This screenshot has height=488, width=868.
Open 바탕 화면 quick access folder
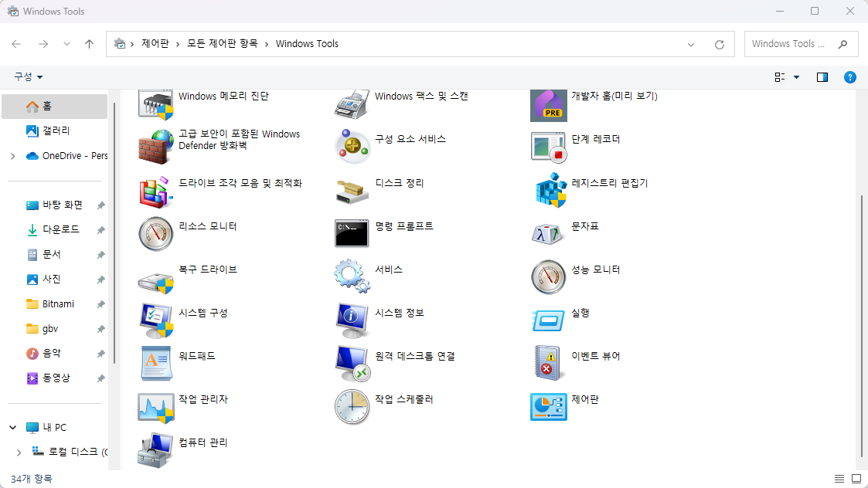coord(54,205)
